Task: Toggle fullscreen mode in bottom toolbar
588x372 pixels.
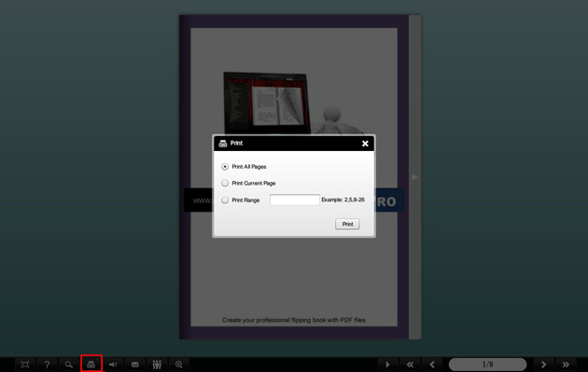Action: pos(25,365)
